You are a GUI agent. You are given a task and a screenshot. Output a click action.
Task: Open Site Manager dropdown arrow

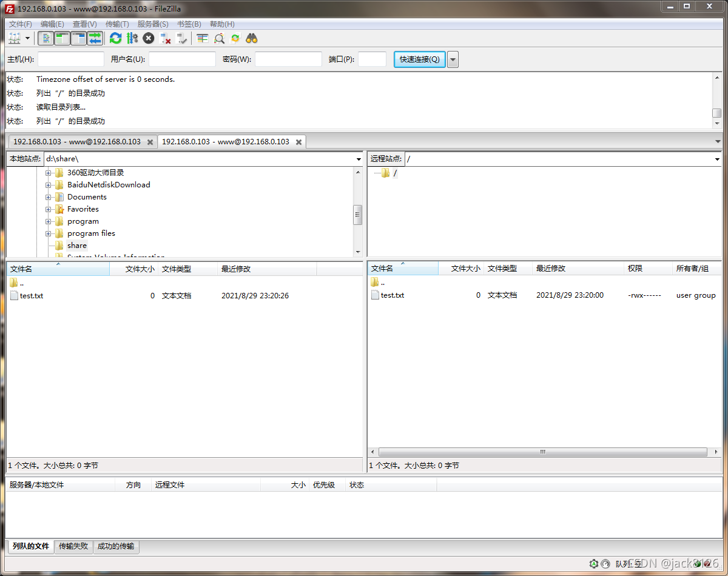(x=27, y=38)
